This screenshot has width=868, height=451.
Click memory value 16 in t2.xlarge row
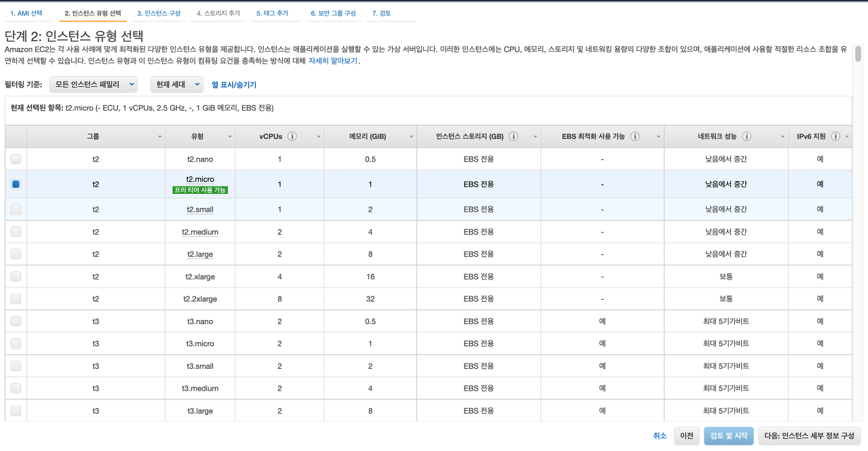click(x=370, y=277)
